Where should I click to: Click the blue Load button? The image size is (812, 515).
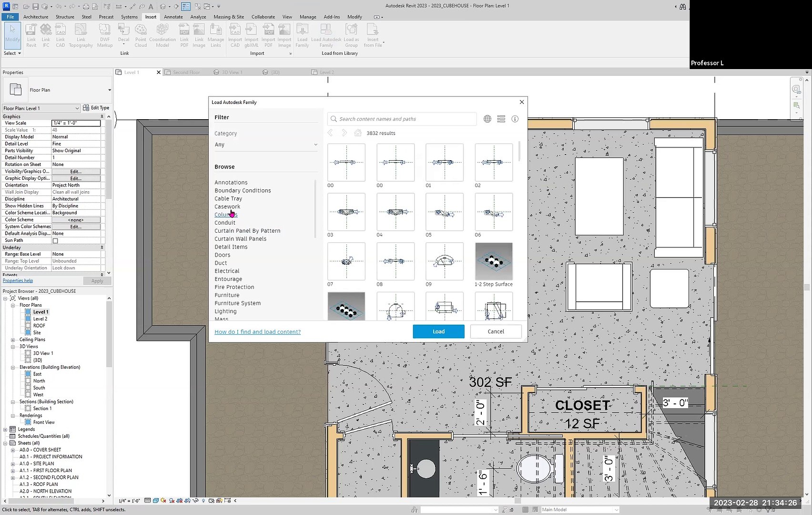coord(438,331)
